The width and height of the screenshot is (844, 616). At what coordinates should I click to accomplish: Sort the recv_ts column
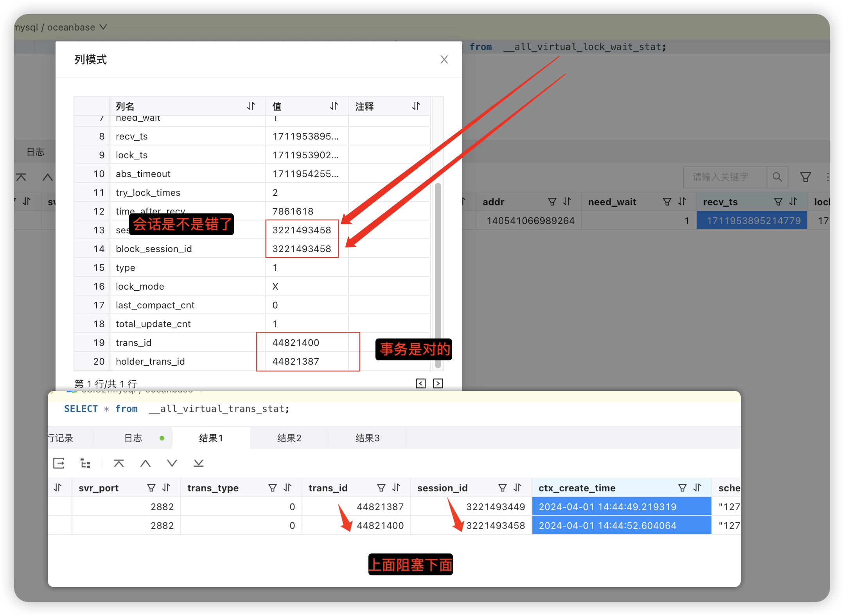[x=793, y=202]
